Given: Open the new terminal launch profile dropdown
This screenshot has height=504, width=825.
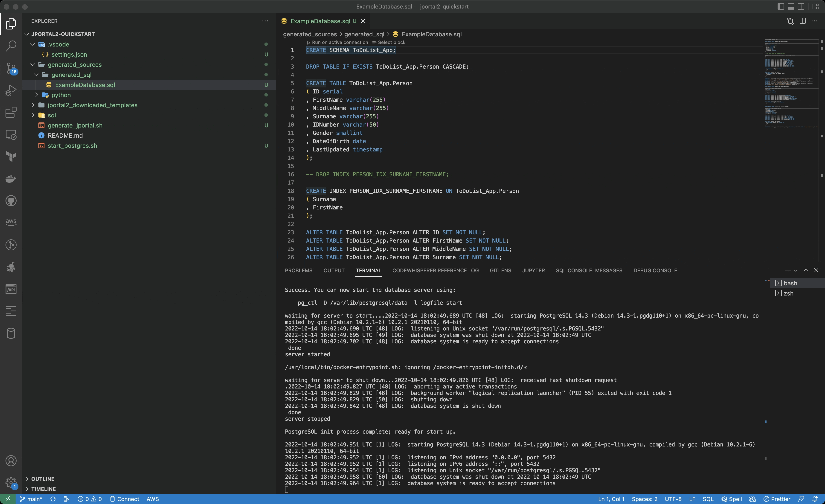Looking at the screenshot, I should [x=796, y=270].
